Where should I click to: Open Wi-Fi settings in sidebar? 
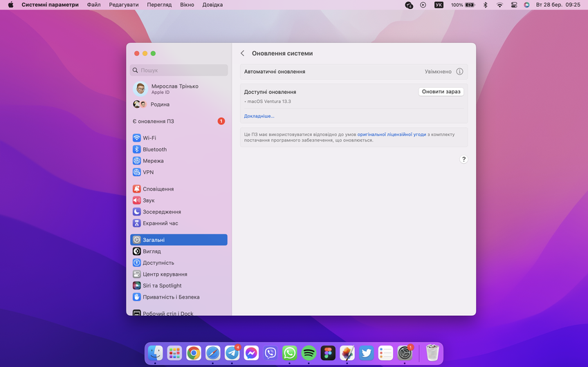point(149,138)
